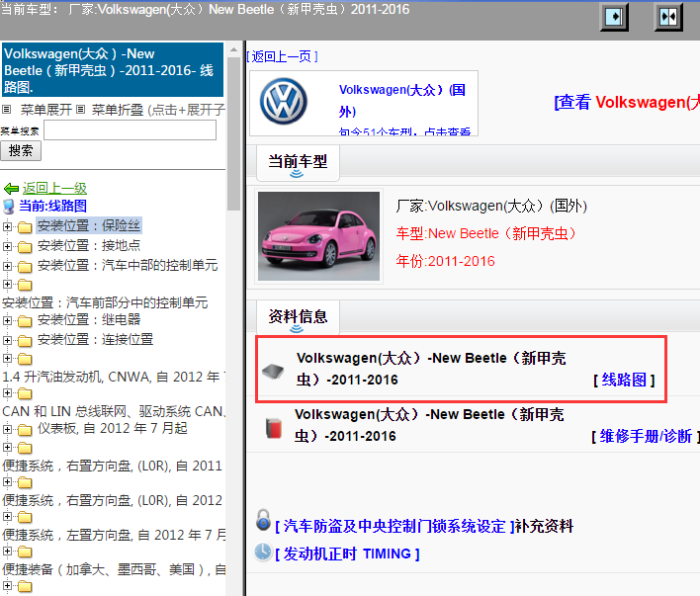Select 1.4 升汽油发动机, CNWA tree item

[114, 377]
